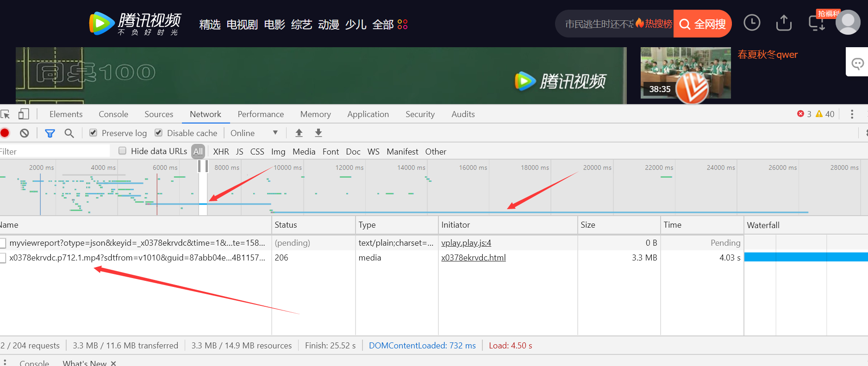
Task: Toggle device toolbar icon
Action: tap(24, 114)
